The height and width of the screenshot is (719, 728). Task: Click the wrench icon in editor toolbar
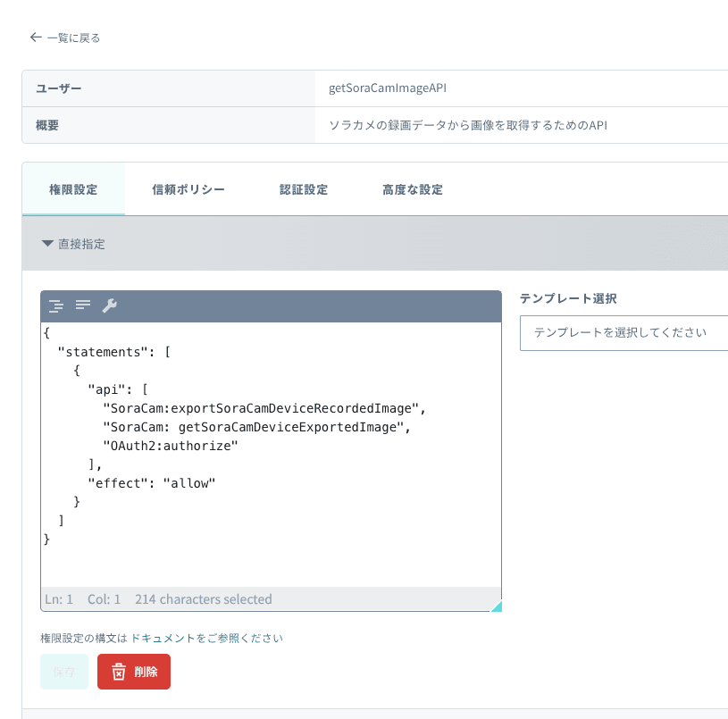(110, 305)
